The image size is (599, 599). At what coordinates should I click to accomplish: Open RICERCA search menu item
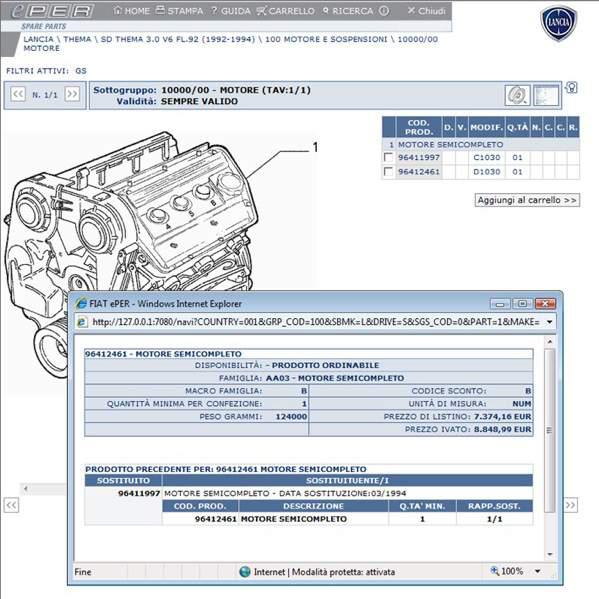click(x=348, y=11)
